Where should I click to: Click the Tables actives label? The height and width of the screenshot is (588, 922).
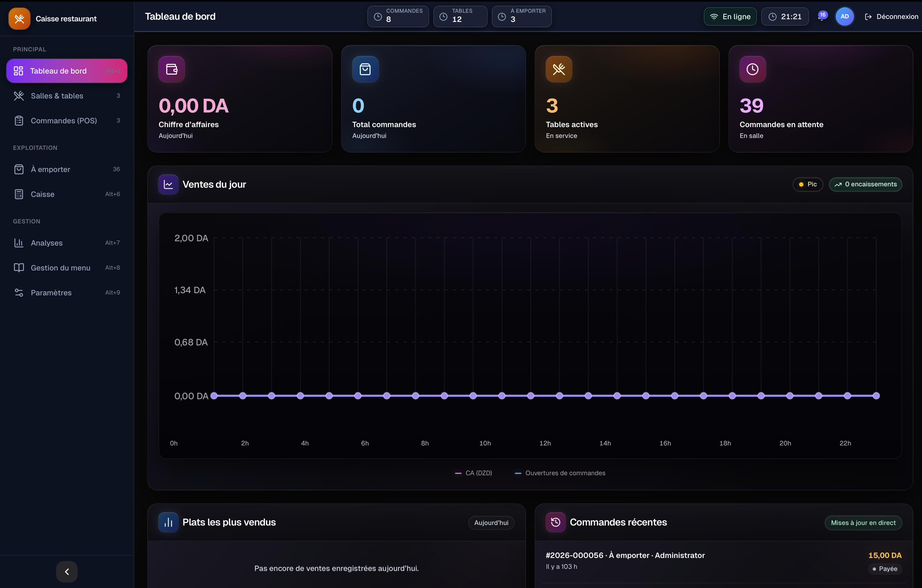tap(572, 124)
